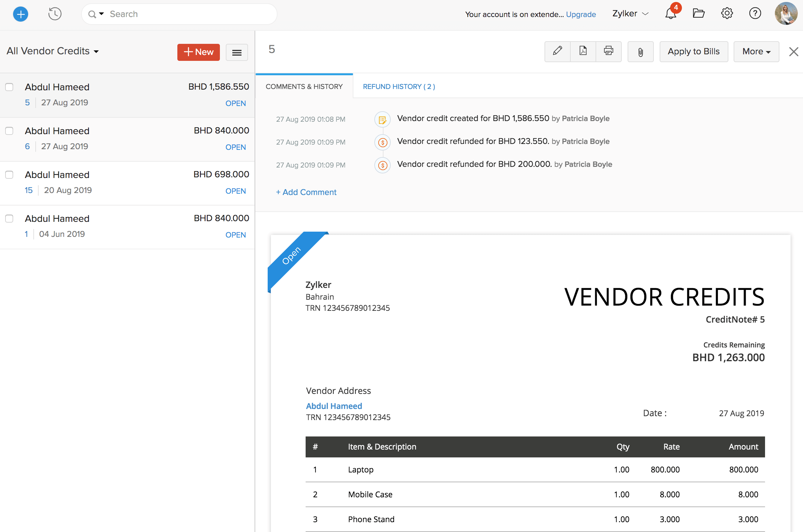
Task: Open the quick create menu
Action: 20,14
